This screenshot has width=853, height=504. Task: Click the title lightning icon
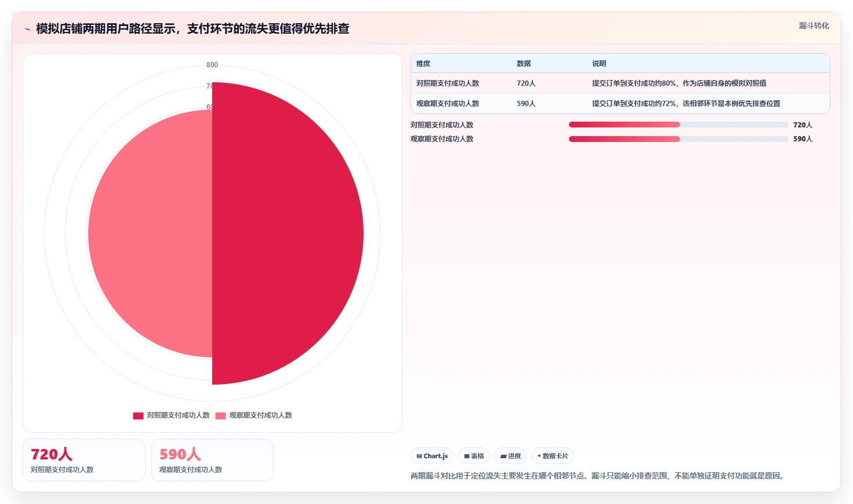(27, 29)
